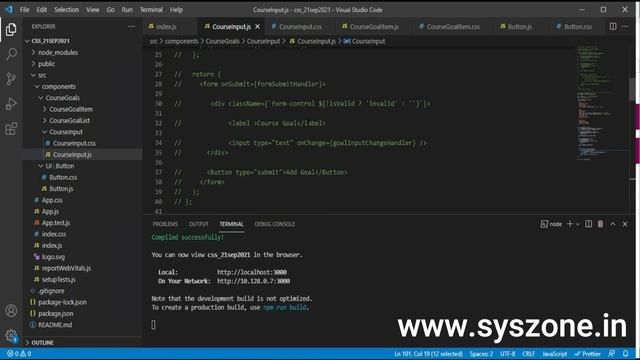Open package.json in the explorer
The height and width of the screenshot is (360, 640).
tap(56, 313)
